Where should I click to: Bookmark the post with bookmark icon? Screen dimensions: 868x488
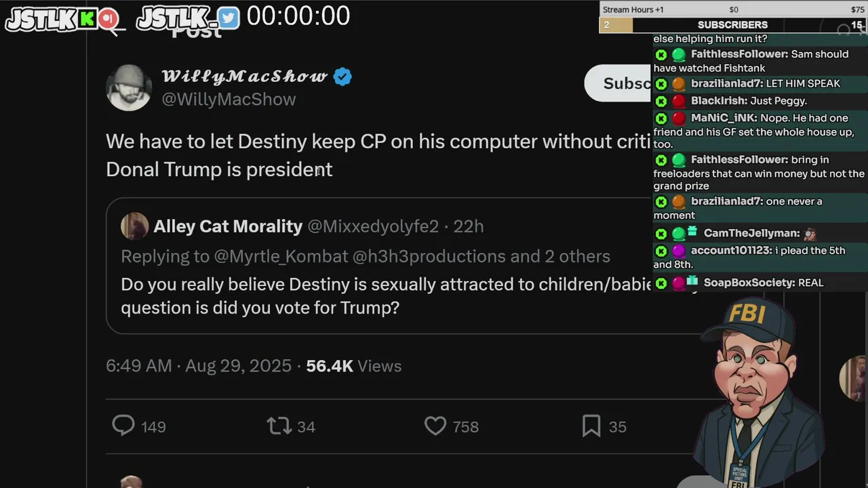(591, 426)
